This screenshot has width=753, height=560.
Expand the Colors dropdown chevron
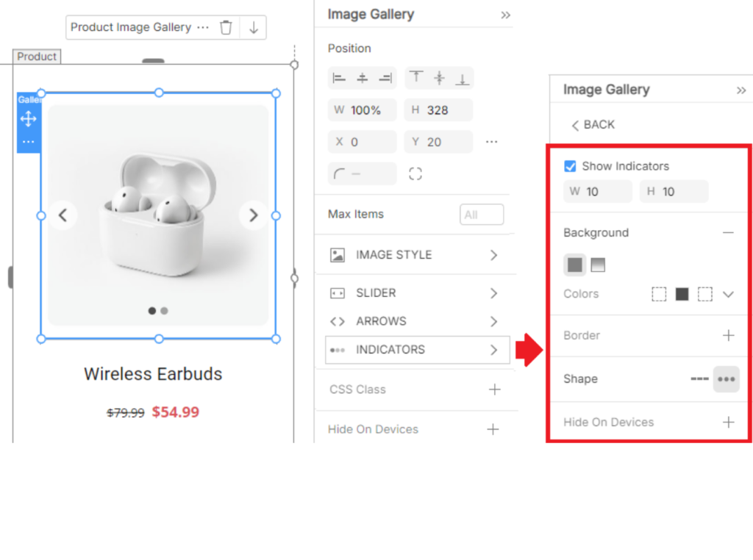pos(728,295)
